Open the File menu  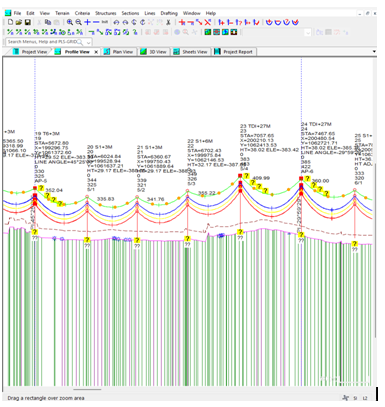coord(17,13)
